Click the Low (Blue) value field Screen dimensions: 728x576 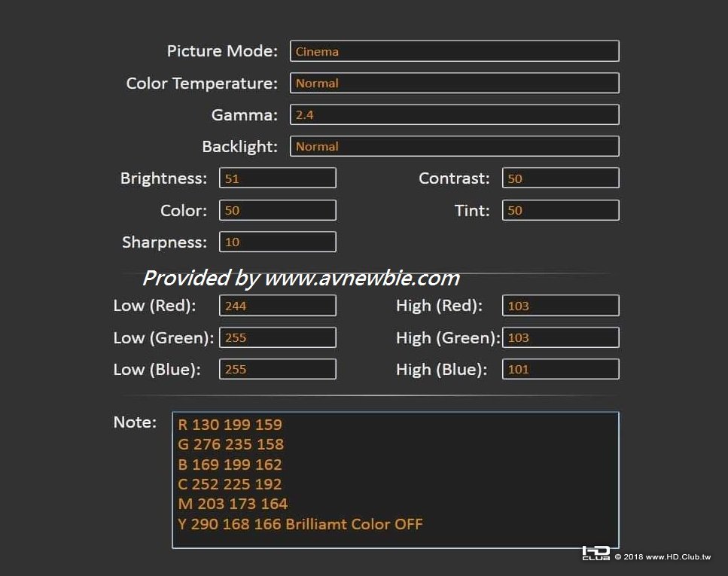278,369
